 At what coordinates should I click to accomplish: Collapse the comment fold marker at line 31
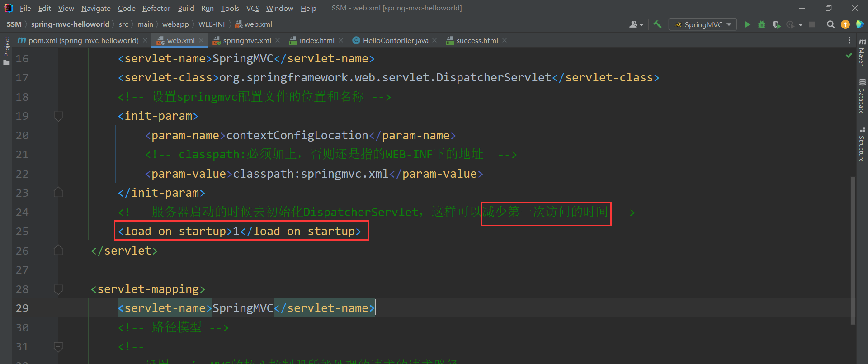58,347
